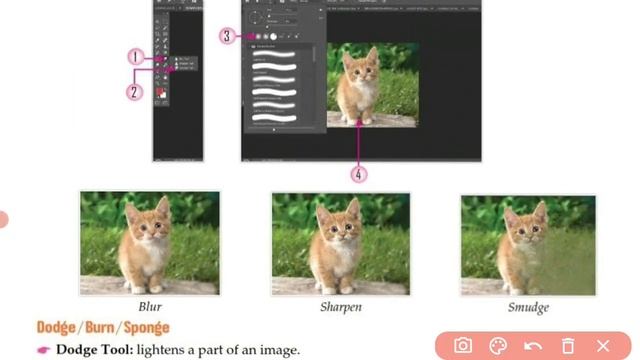The width and height of the screenshot is (640, 360).
Task: Take a snapshot with the camera icon
Action: 463,346
